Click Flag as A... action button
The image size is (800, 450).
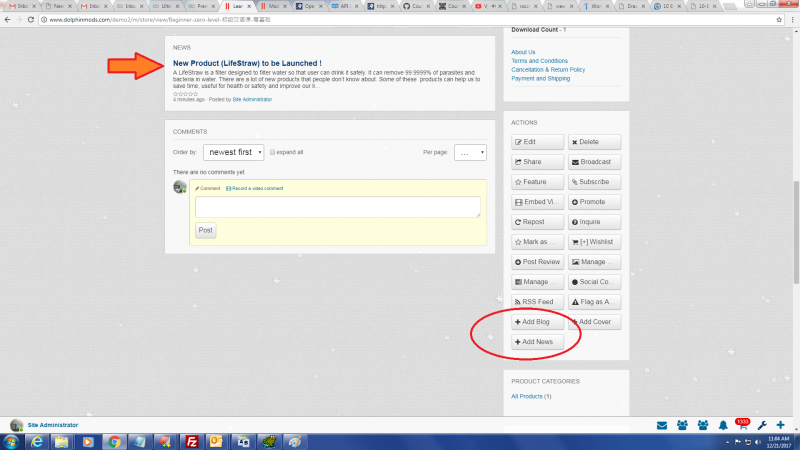tap(594, 302)
